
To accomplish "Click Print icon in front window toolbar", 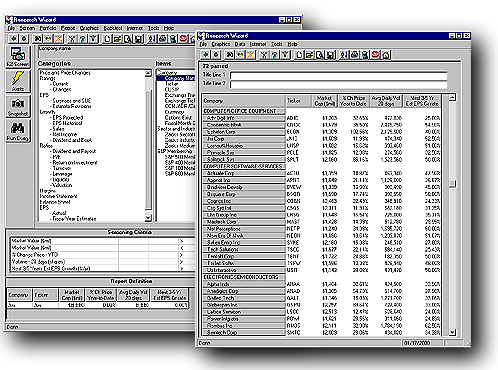I will 355,55.
